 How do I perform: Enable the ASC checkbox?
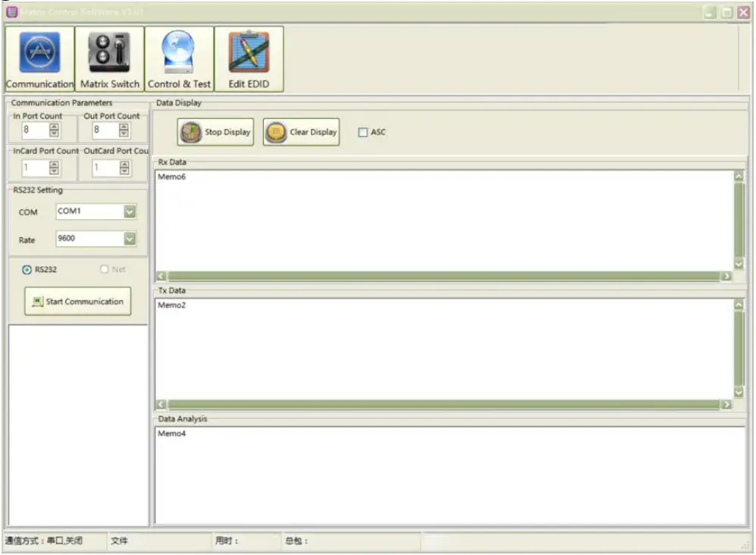click(363, 132)
